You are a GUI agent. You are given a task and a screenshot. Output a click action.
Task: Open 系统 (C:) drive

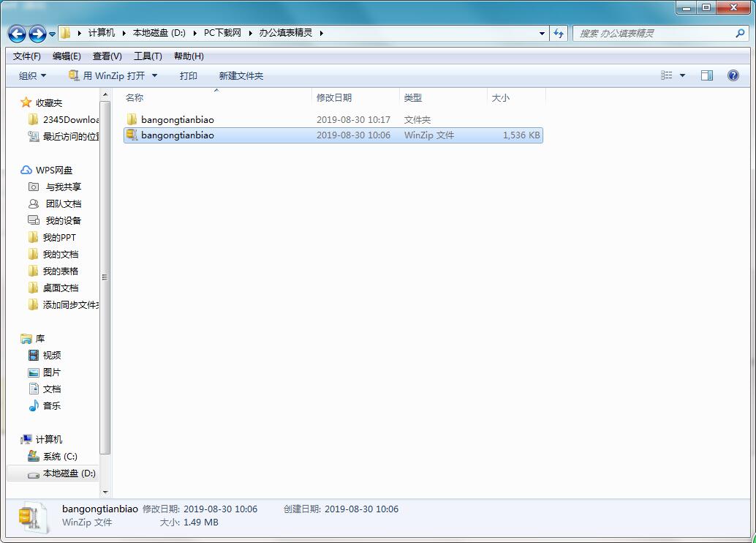tap(53, 456)
